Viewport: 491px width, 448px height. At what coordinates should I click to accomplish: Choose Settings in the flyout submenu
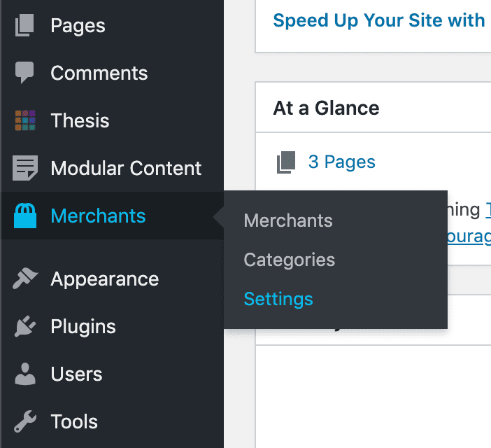[x=278, y=300]
